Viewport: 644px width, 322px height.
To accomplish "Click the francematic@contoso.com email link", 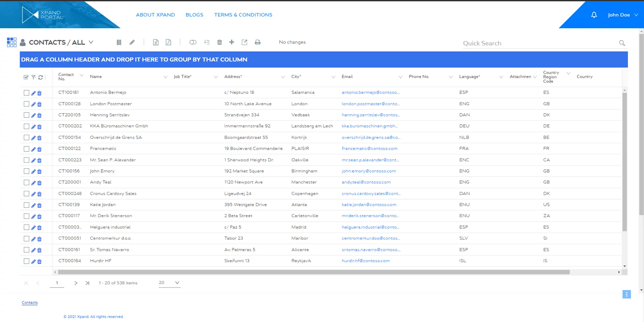I will [369, 149].
